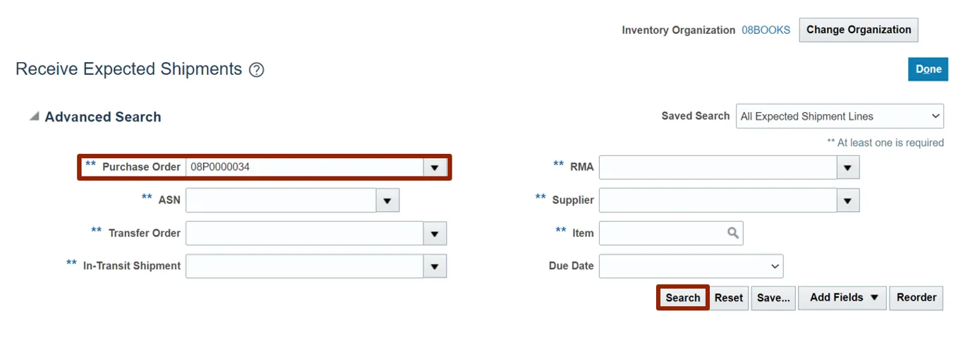
Task: Click the Search button
Action: [x=682, y=298]
